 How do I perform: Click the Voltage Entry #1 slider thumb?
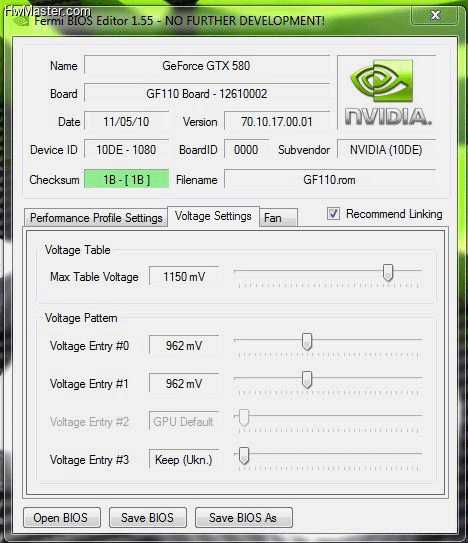307,380
